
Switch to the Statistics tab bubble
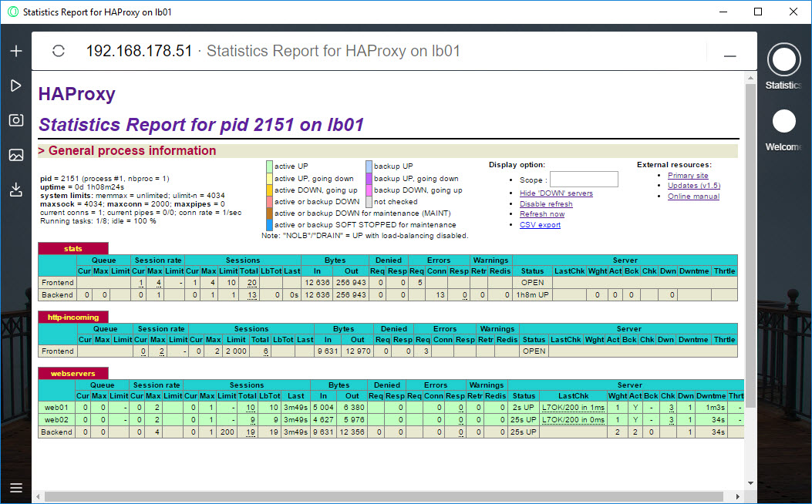pyautogui.click(x=783, y=61)
